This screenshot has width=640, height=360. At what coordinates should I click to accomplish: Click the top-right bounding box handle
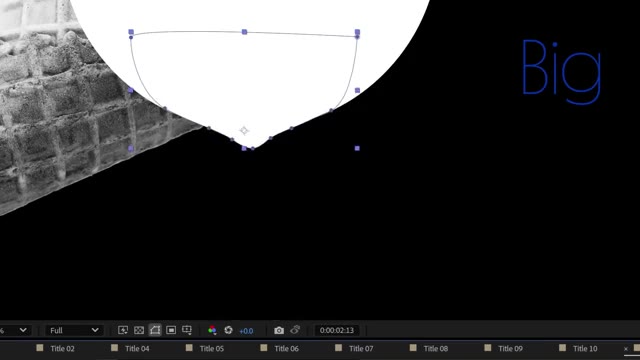358,32
